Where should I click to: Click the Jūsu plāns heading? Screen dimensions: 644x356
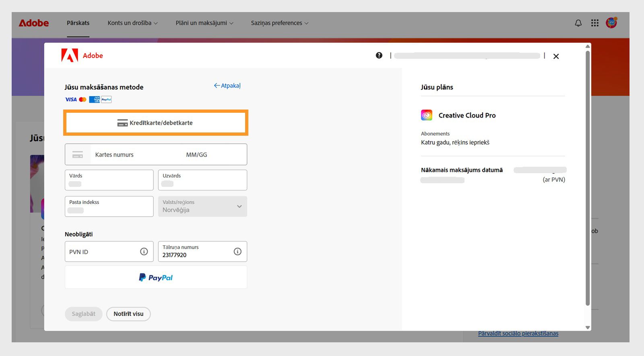point(437,87)
